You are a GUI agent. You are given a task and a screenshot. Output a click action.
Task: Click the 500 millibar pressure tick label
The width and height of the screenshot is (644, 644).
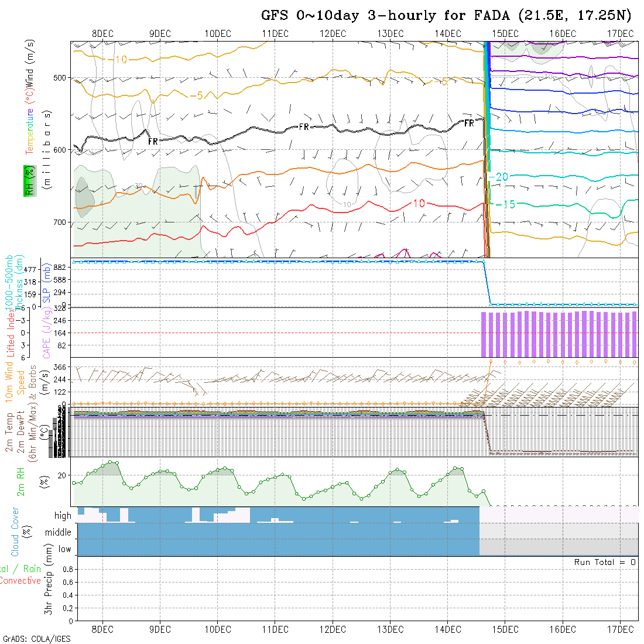[x=61, y=77]
